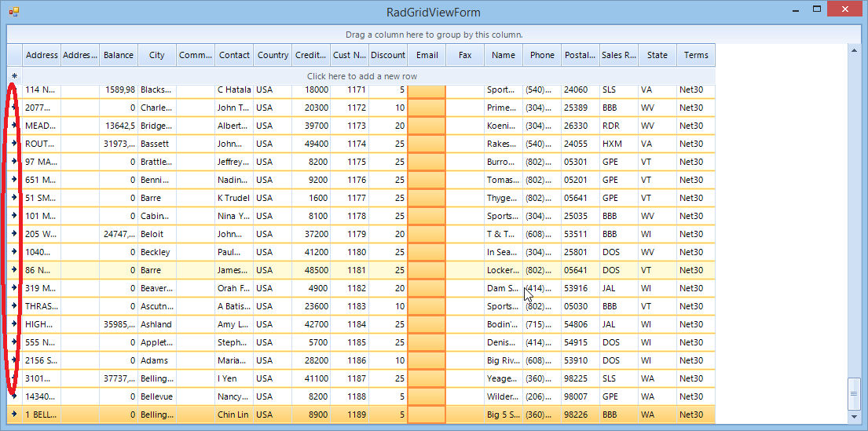Image resolution: width=868 pixels, height=431 pixels.
Task: Select the '13642,5' balance cell
Action: click(119, 126)
